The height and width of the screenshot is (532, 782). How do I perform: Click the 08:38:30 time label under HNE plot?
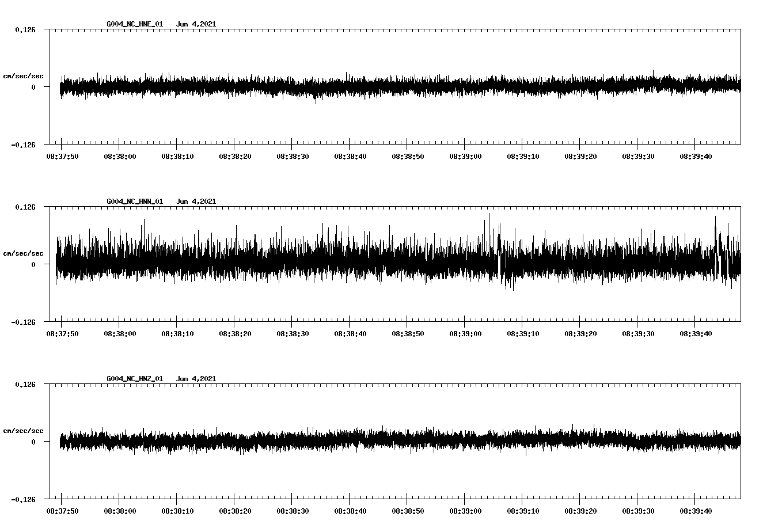[293, 157]
